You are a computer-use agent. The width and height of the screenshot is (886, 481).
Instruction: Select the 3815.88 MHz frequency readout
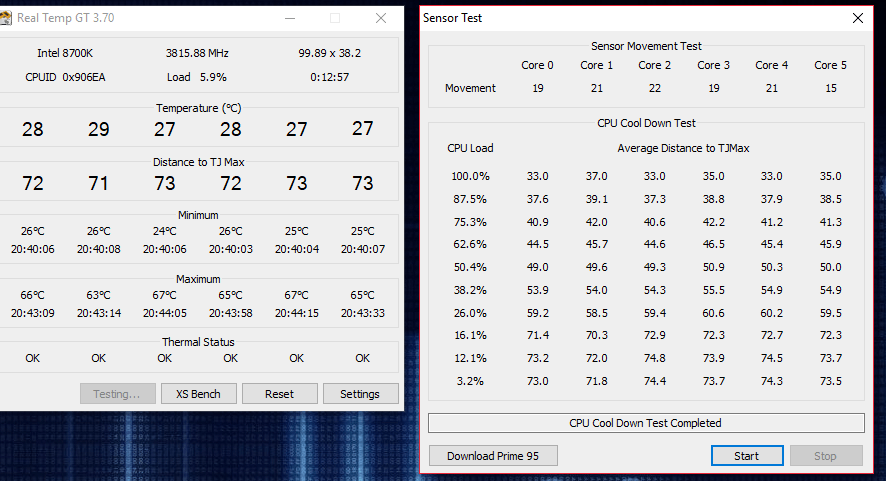point(198,53)
